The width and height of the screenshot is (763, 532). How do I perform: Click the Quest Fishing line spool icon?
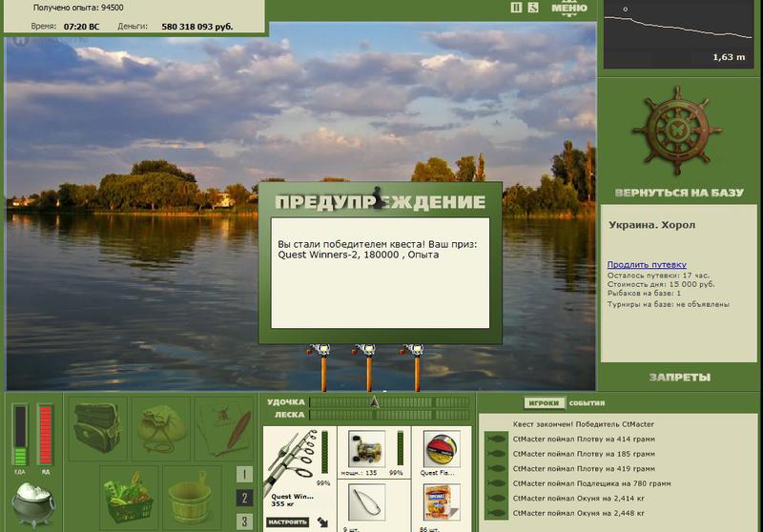pyautogui.click(x=442, y=449)
